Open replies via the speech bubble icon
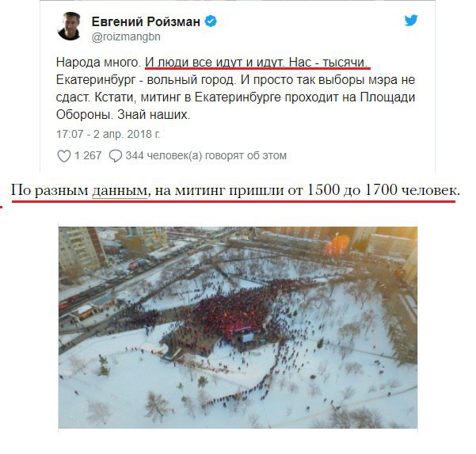Image resolution: width=476 pixels, height=454 pixels. coord(116,156)
